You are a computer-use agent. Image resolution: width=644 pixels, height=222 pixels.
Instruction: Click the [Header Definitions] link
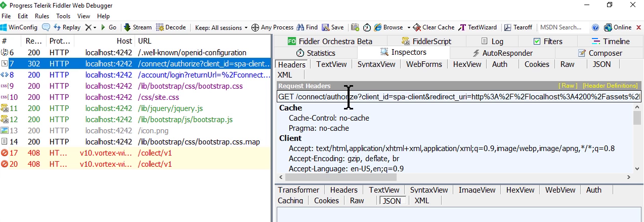(610, 86)
